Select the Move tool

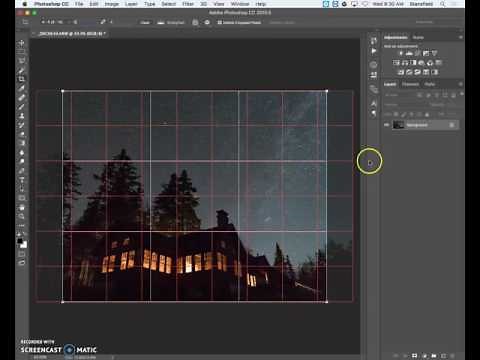(x=22, y=43)
